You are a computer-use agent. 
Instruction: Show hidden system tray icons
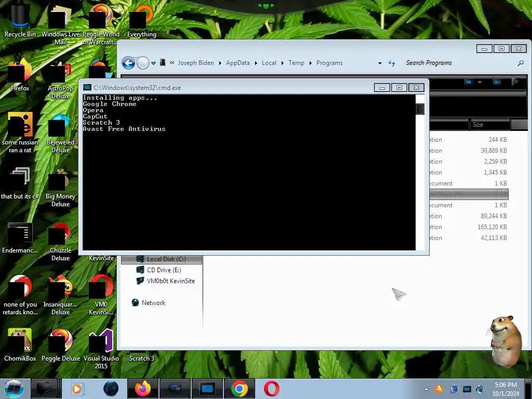[x=426, y=389]
